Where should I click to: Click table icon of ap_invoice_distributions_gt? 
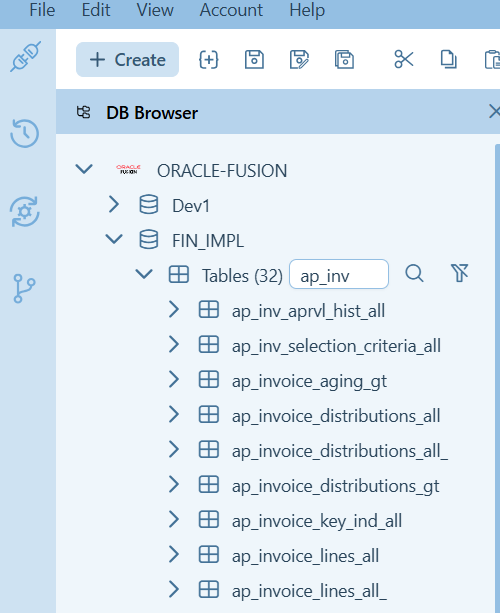(x=209, y=485)
